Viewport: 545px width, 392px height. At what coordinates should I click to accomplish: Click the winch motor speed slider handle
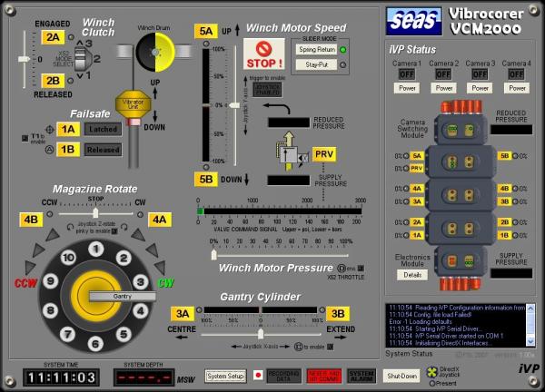(x=234, y=105)
